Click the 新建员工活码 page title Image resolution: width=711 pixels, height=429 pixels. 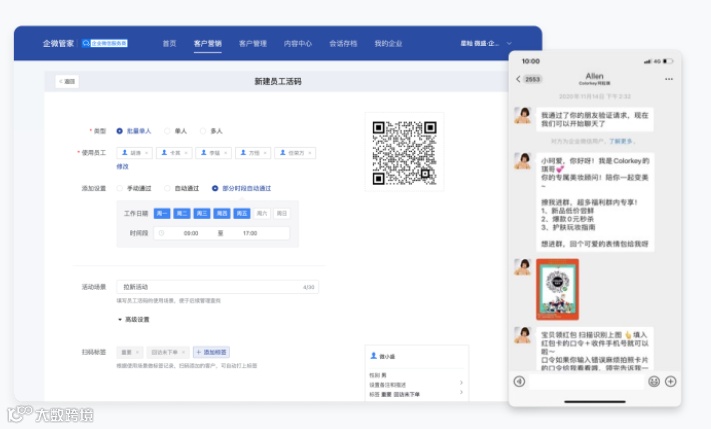tap(278, 82)
